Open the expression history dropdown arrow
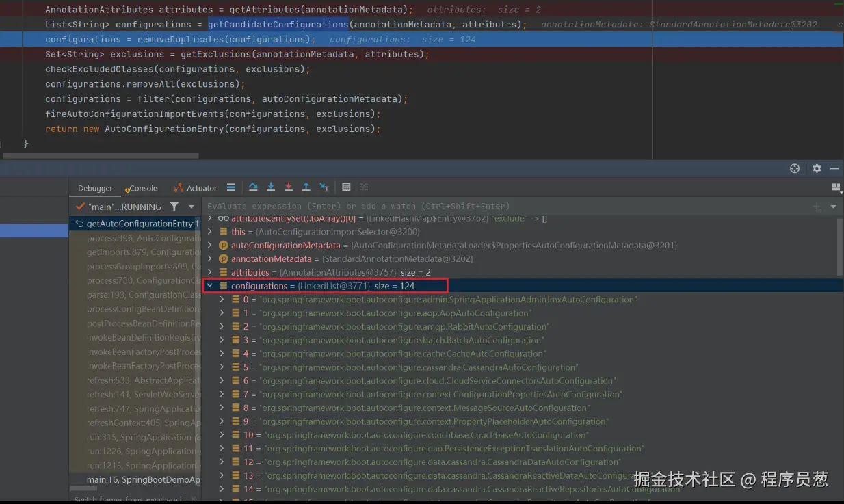The height and width of the screenshot is (504, 844). point(833,207)
